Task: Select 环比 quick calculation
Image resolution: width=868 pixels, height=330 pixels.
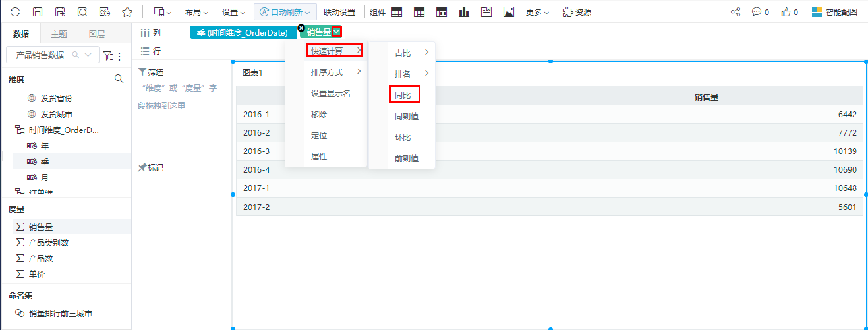Action: (402, 137)
